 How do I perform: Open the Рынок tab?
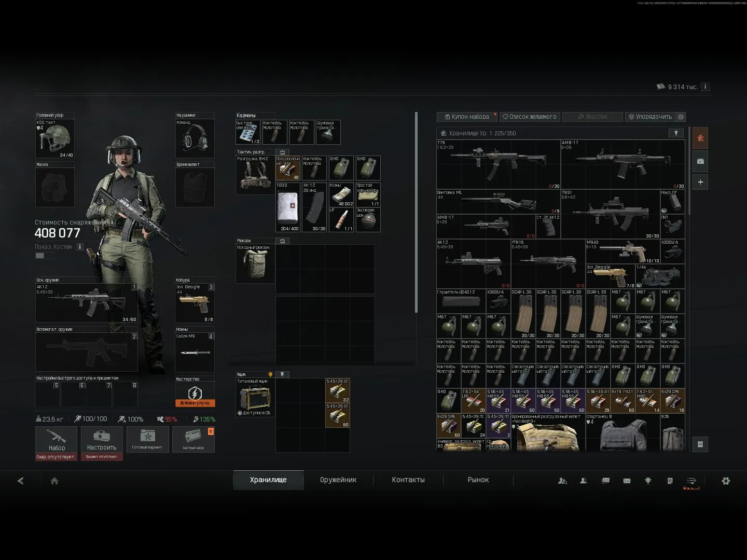click(478, 480)
